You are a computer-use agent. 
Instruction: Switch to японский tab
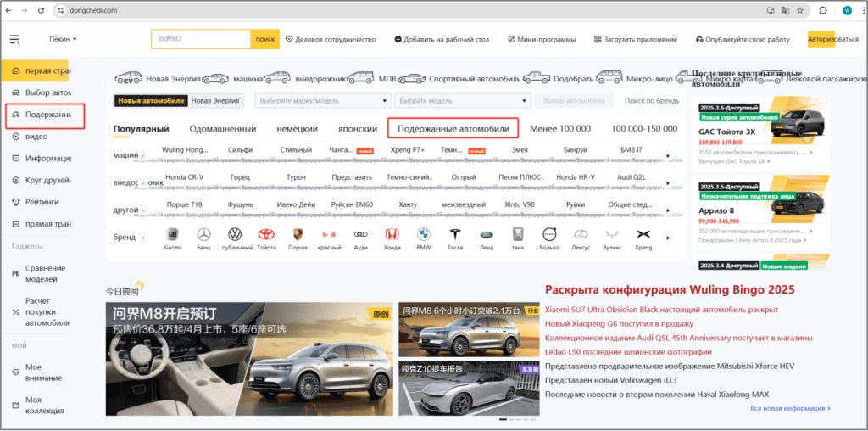358,129
